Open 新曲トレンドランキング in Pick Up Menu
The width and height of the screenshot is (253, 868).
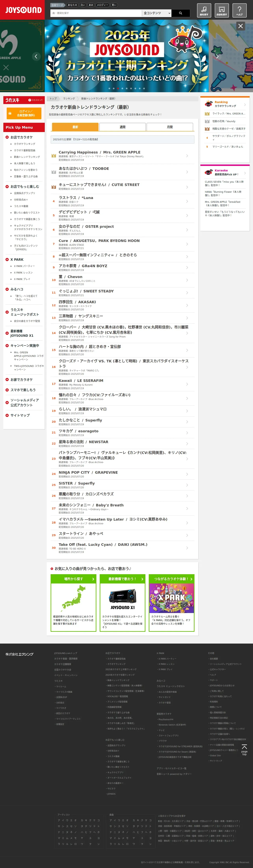coord(27,157)
